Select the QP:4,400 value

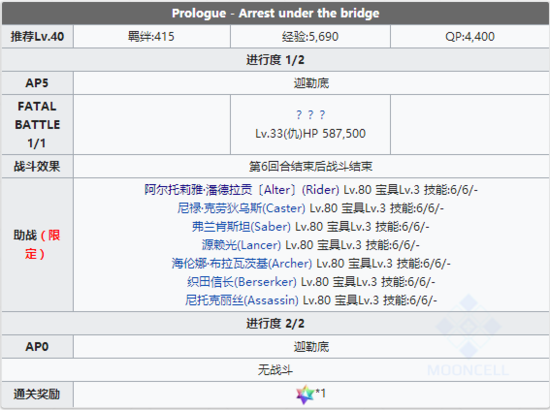(470, 36)
